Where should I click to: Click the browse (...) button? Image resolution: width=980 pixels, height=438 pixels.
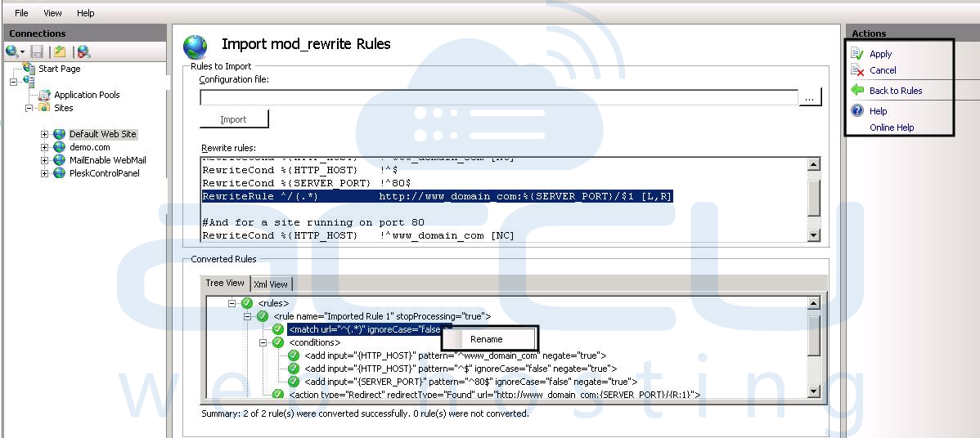pyautogui.click(x=810, y=97)
